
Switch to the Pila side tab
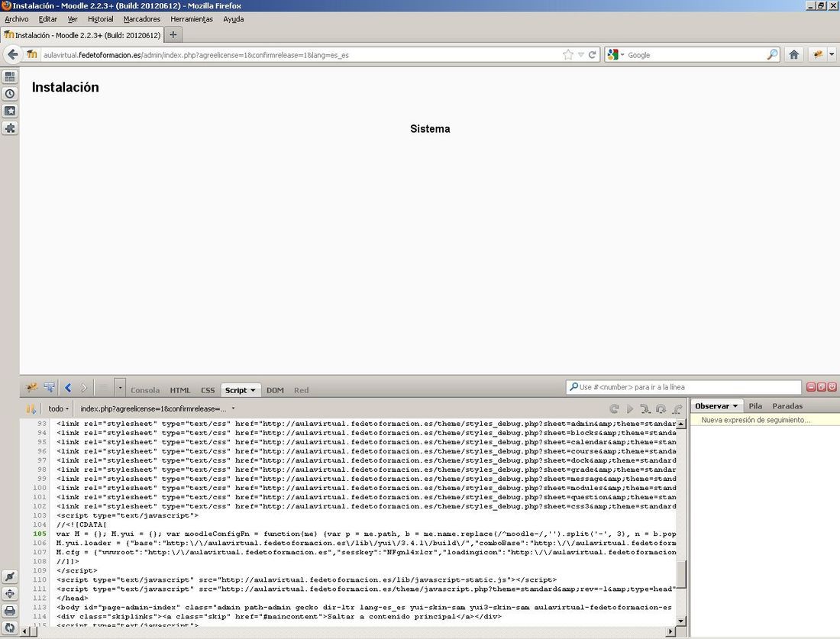click(x=755, y=406)
